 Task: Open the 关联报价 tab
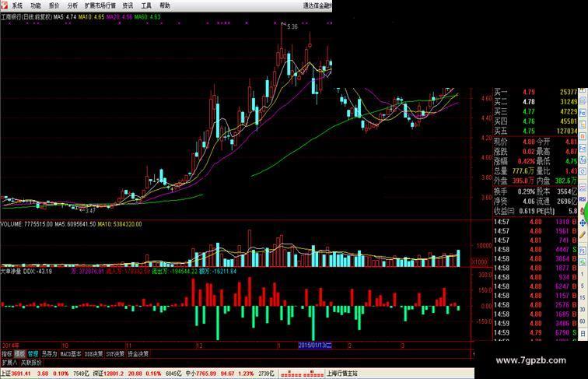(31, 363)
